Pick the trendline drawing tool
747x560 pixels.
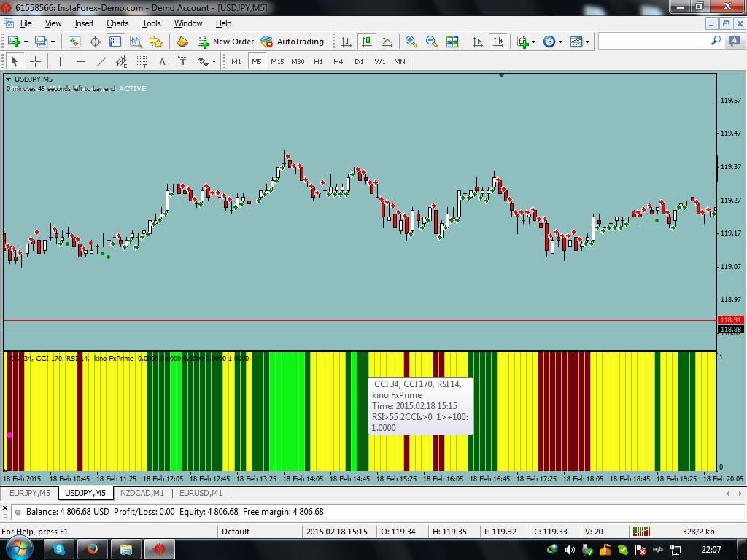click(x=101, y=62)
